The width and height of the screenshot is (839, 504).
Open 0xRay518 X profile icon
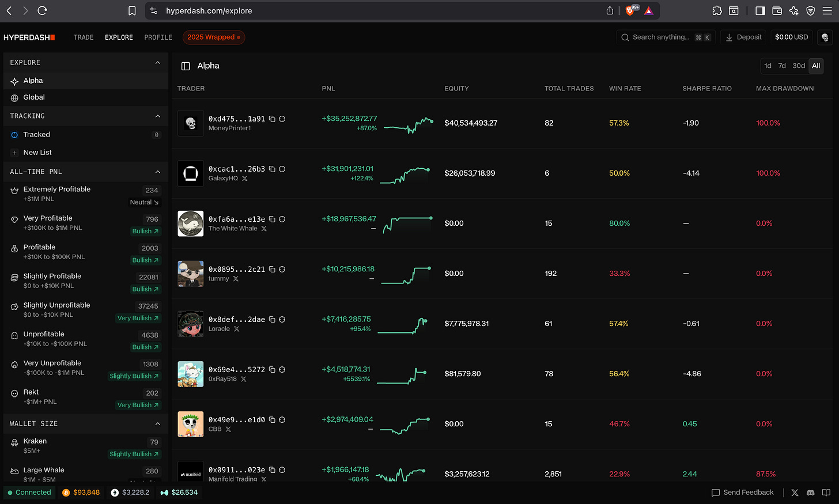244,379
